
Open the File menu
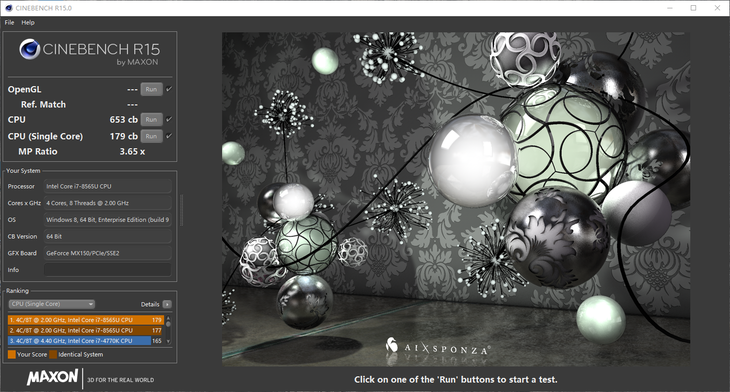point(9,22)
